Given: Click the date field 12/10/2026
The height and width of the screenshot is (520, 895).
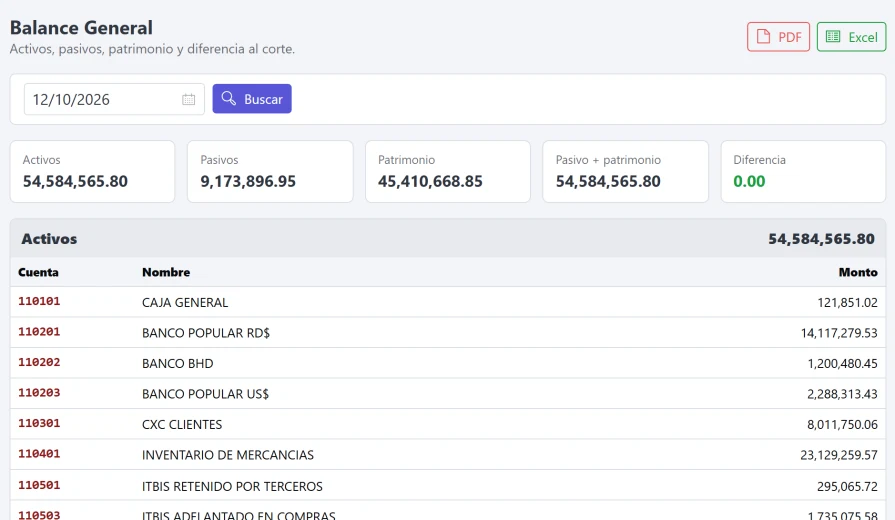Looking at the screenshot, I should click(114, 99).
